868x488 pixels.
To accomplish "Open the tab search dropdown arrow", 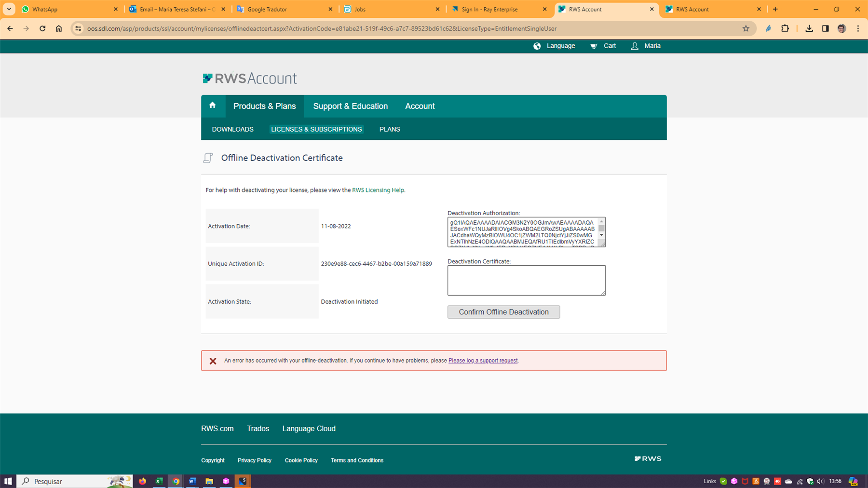I will click(x=9, y=9).
